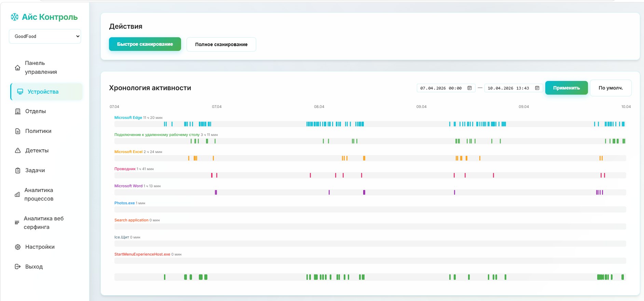
Task: Go to the Детекты section
Action: coord(37,151)
